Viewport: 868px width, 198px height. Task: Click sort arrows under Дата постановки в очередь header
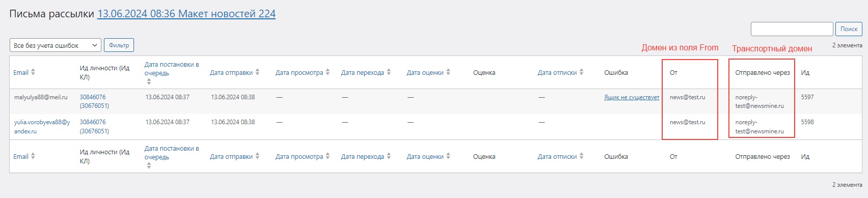click(x=149, y=81)
